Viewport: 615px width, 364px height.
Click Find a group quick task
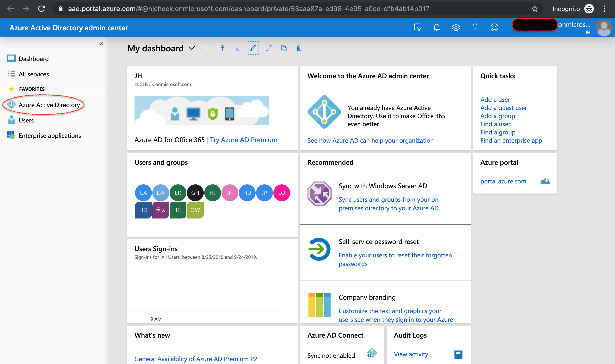[498, 132]
